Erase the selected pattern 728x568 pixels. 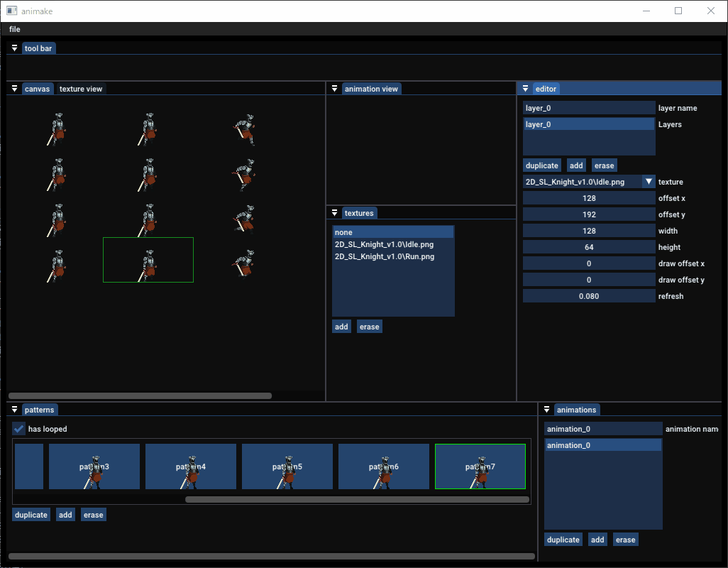coord(94,515)
